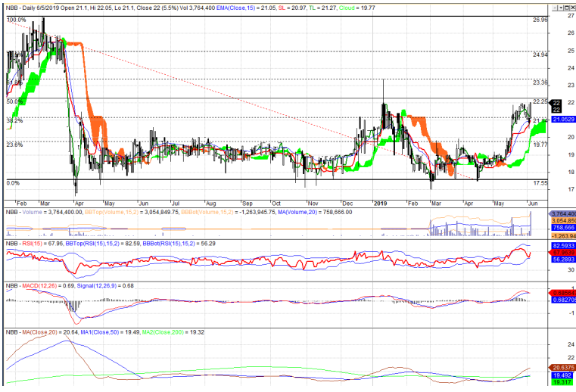Click the Jul month label on time axis
Viewport: 576px width, 392px height.
pyautogui.click(x=176, y=203)
